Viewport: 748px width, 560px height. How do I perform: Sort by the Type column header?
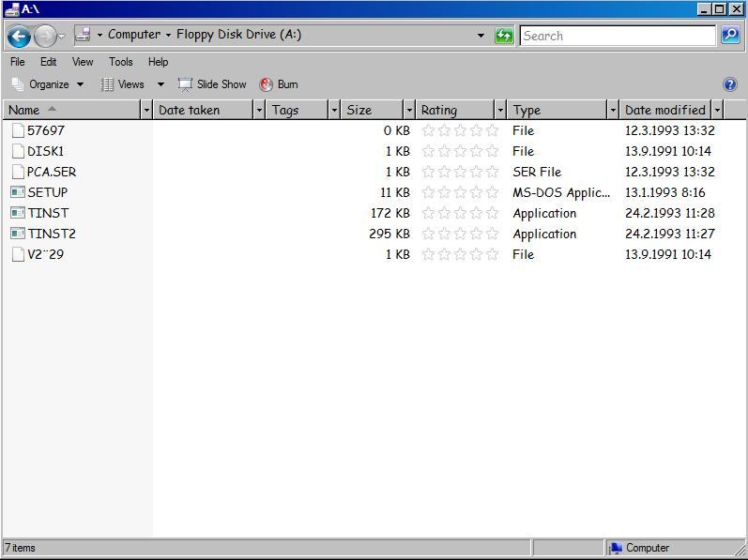click(x=557, y=110)
